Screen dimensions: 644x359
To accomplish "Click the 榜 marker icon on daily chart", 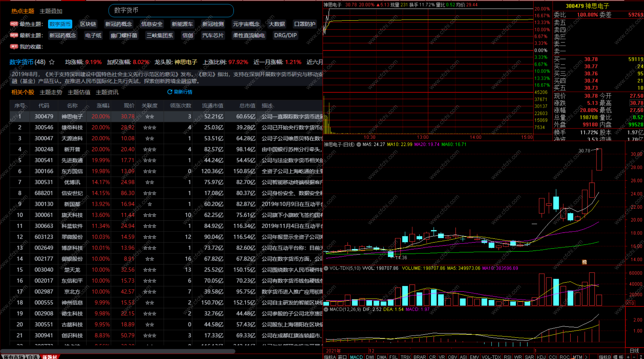I will coord(584,262).
